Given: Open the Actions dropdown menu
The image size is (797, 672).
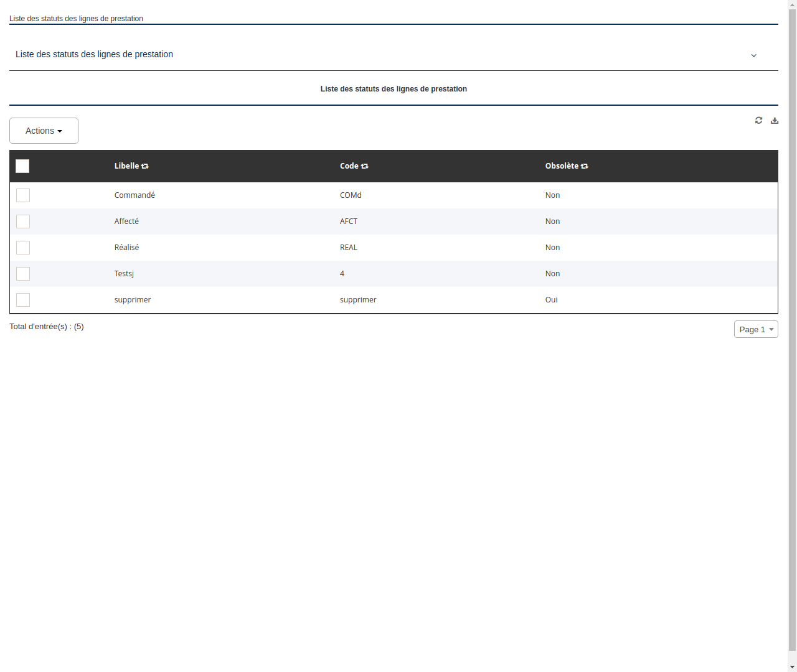Looking at the screenshot, I should click(x=44, y=131).
